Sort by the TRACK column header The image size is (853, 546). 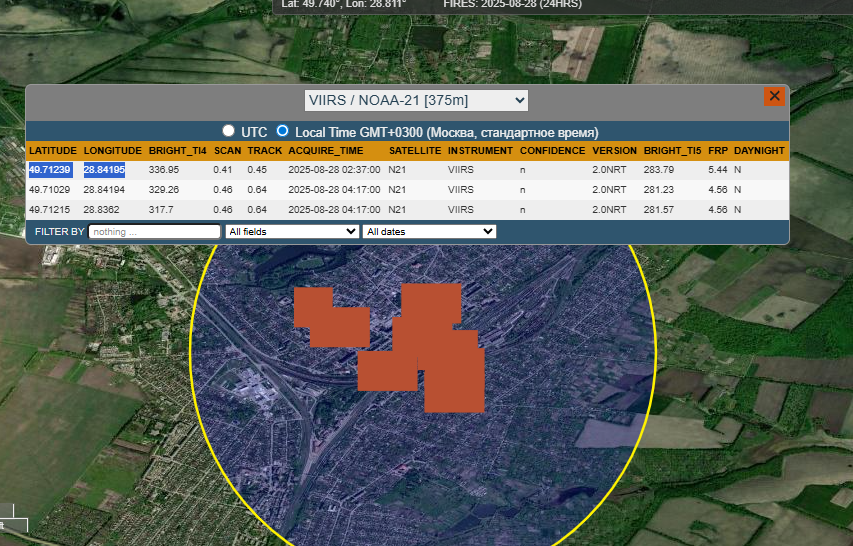point(264,151)
